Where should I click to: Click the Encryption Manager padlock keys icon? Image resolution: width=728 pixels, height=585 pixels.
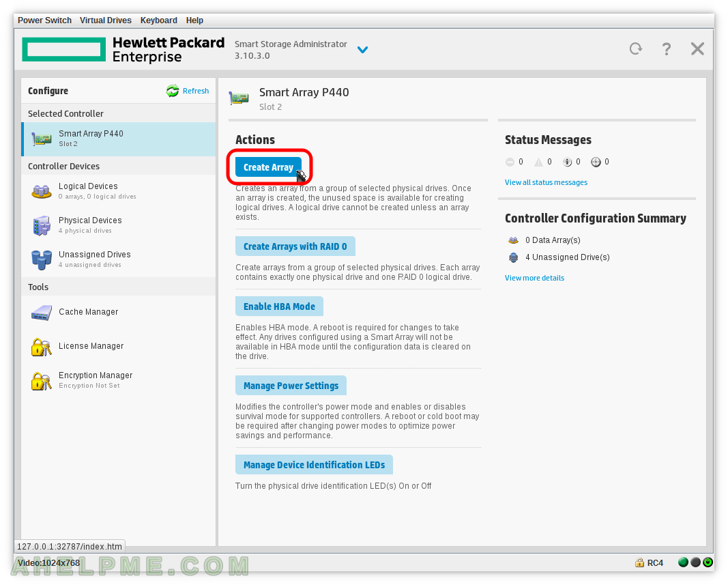42,381
